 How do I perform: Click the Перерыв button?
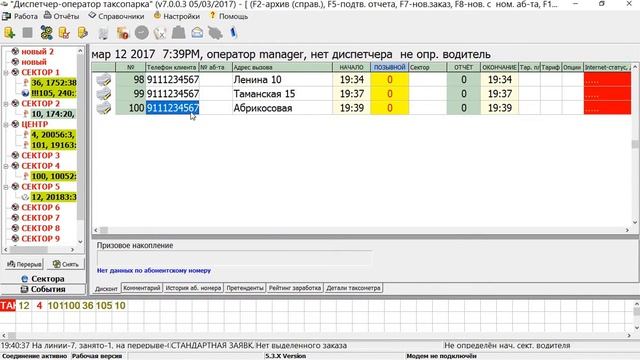point(24,264)
